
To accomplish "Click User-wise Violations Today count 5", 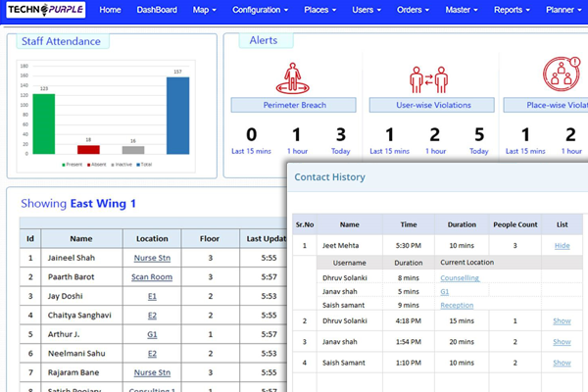I will tap(479, 134).
